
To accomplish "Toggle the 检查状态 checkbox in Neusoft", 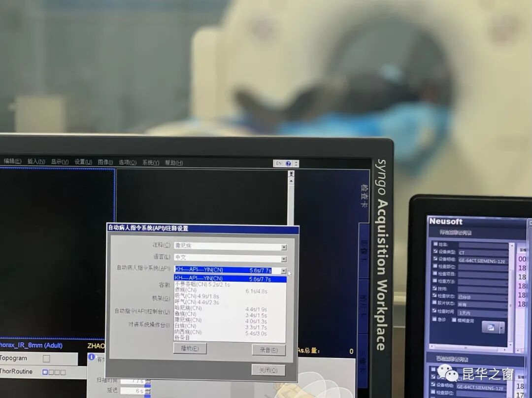I will (434, 296).
